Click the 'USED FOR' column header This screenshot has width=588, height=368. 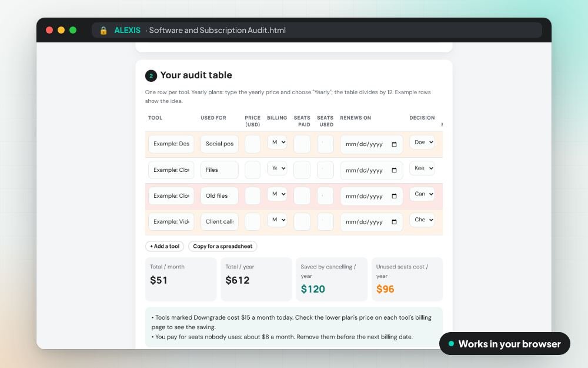pos(213,118)
